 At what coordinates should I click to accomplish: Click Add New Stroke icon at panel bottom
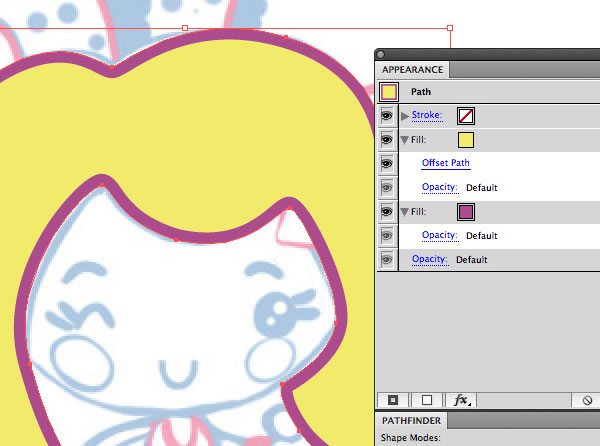[393, 400]
